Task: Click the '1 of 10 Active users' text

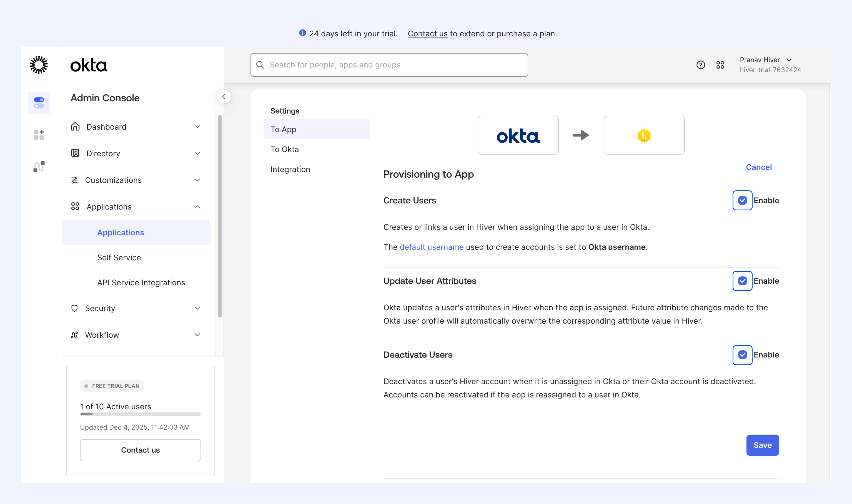Action: 116,407
